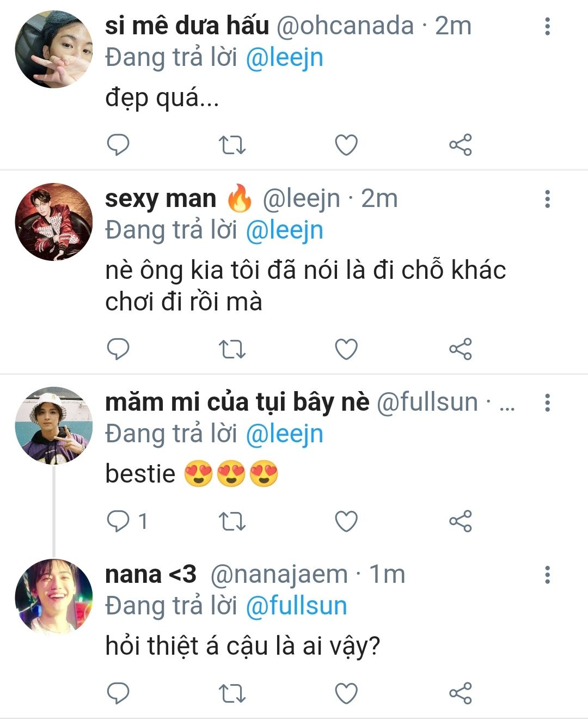Like the tweet from si mê dưa hấu
The image size is (588, 719).
pos(346,145)
